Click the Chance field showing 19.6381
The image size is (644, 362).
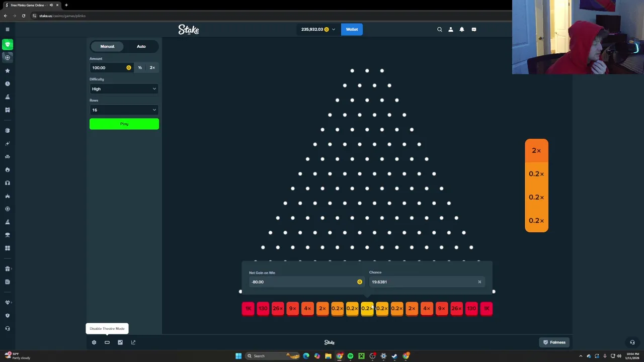(427, 282)
